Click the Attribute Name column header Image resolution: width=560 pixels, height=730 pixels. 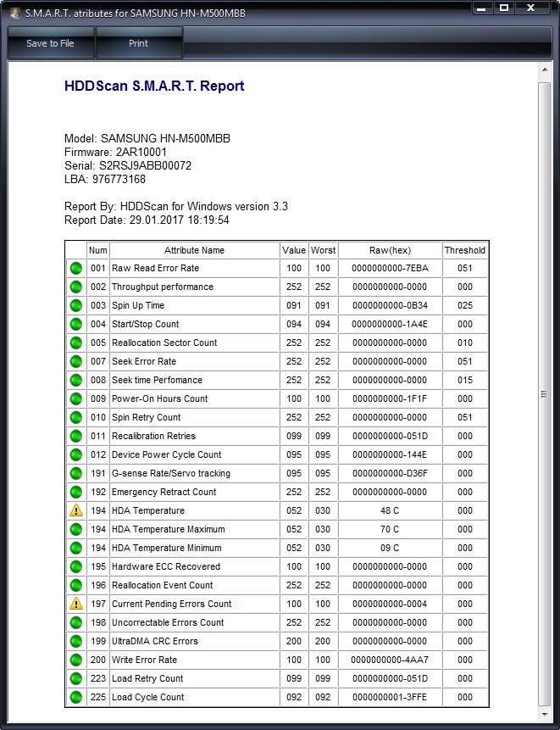point(194,250)
